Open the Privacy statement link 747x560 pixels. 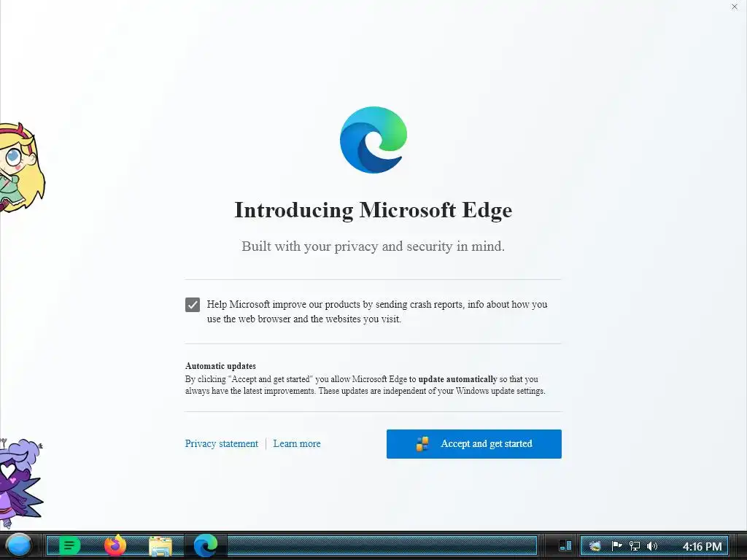222,444
